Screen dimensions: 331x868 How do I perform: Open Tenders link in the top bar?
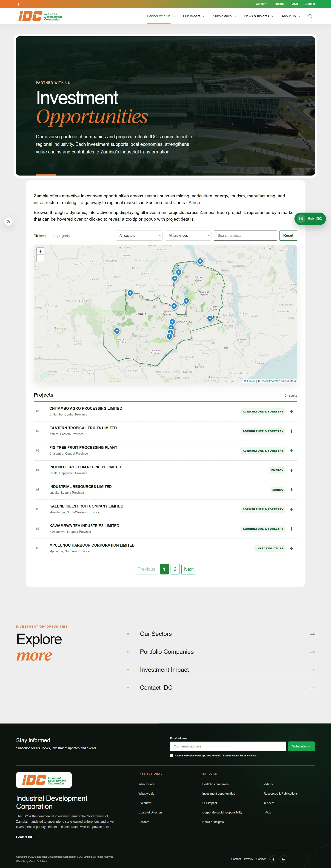278,4
